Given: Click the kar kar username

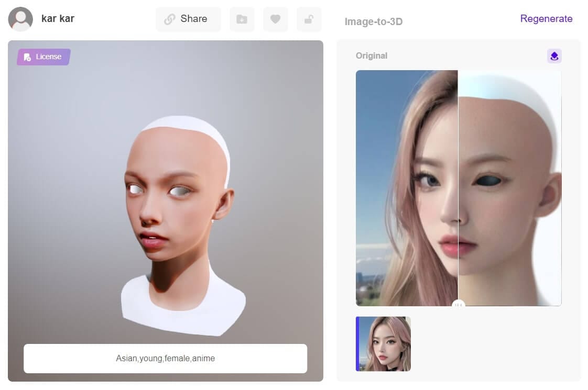Looking at the screenshot, I should click(58, 19).
